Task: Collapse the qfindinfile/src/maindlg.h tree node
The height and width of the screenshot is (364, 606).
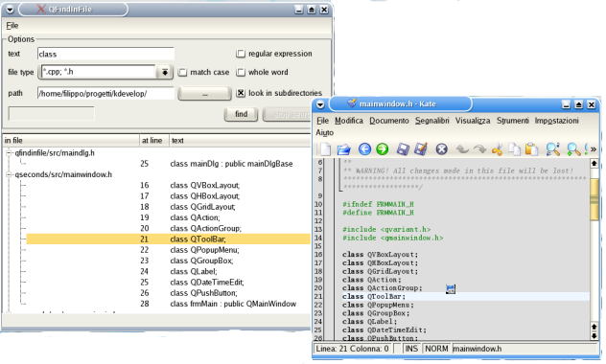Action: (x=9, y=153)
